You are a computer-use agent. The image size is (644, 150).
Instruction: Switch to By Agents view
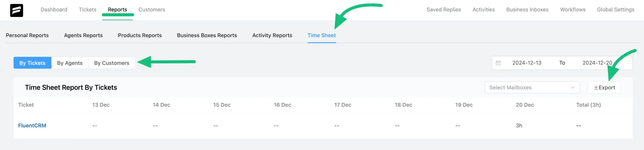[70, 63]
